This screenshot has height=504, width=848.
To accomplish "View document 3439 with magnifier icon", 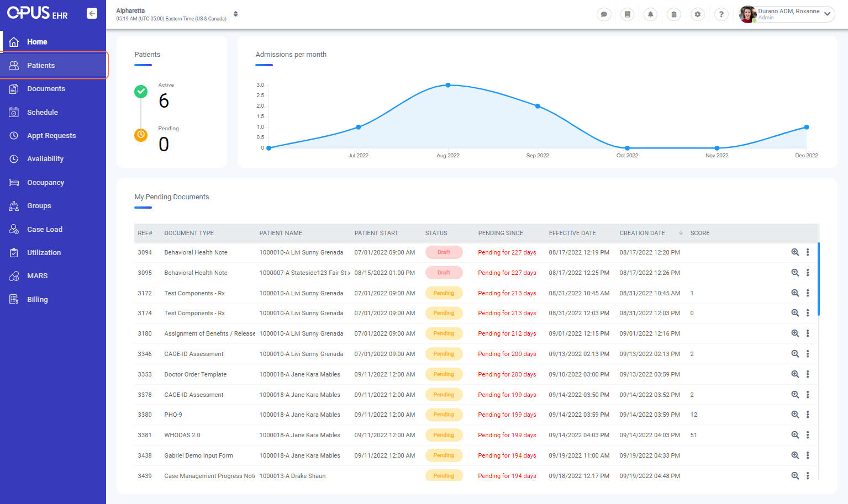I will tap(795, 475).
